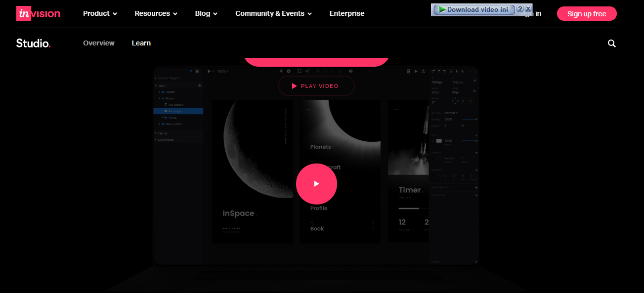The width and height of the screenshot is (644, 293).
Task: Adjust the Opacity slider in mockup
Action: tap(470, 120)
